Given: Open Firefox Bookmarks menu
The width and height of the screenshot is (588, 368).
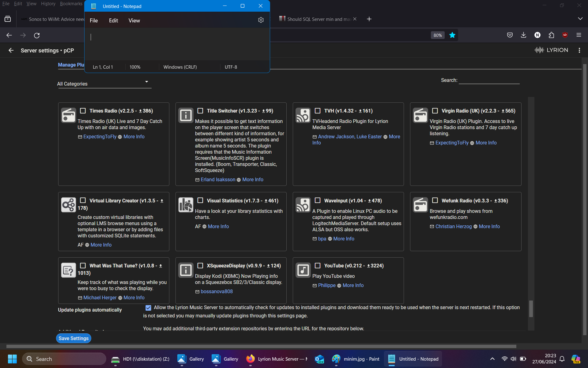Looking at the screenshot, I should point(71,4).
